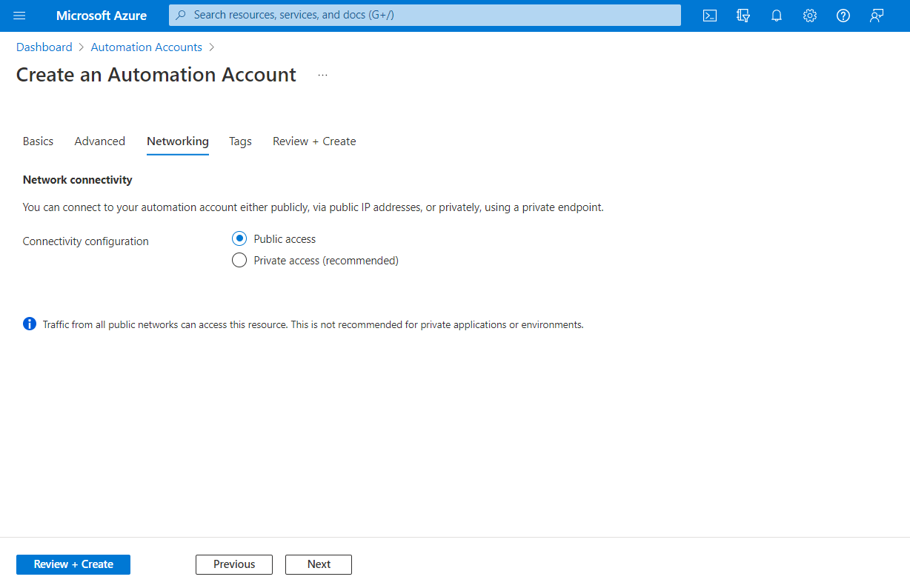Advance using the Next button
This screenshot has height=588, width=910.
[x=318, y=564]
